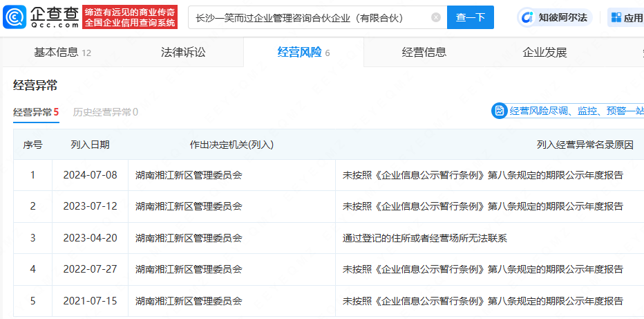The height and width of the screenshot is (319, 644).
Task: Go to the 经营信息 tab
Action: tap(424, 53)
